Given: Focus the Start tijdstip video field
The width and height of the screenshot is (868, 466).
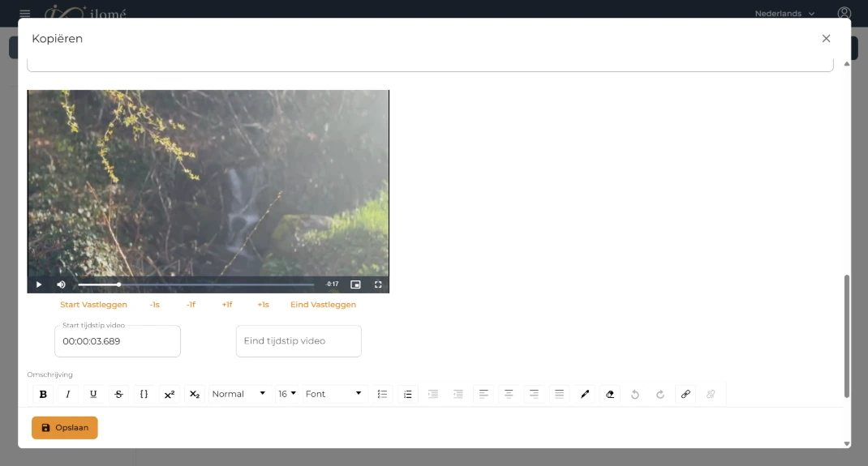Looking at the screenshot, I should click(118, 341).
